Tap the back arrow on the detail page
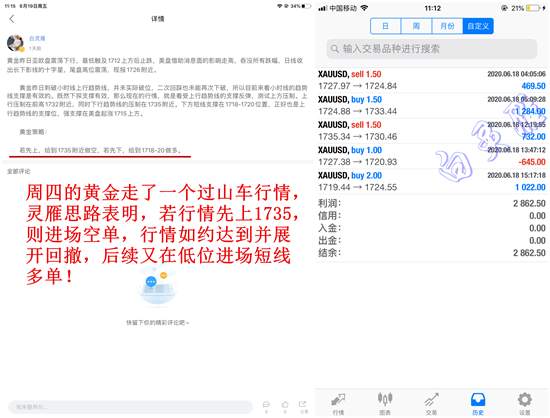 [12, 19]
